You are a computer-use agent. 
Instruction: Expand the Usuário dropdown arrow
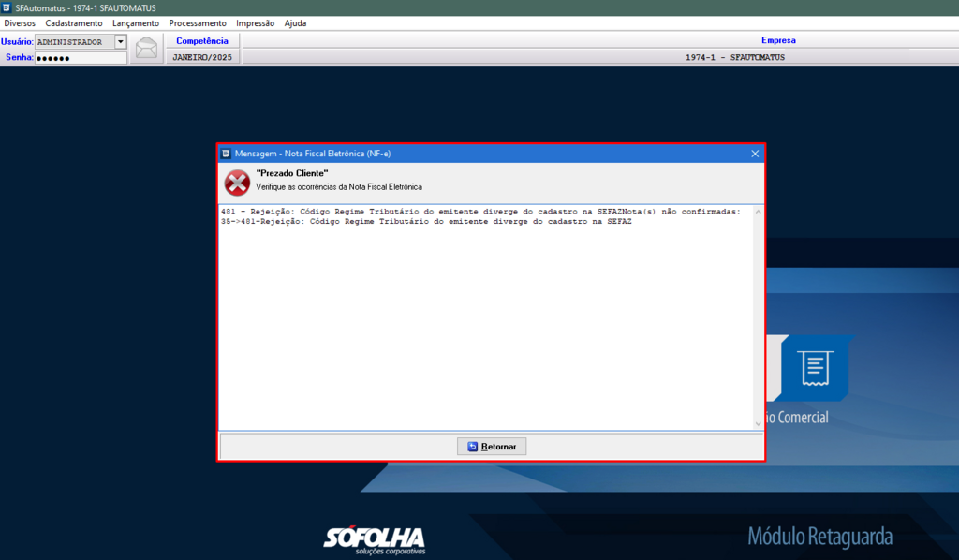coord(120,41)
